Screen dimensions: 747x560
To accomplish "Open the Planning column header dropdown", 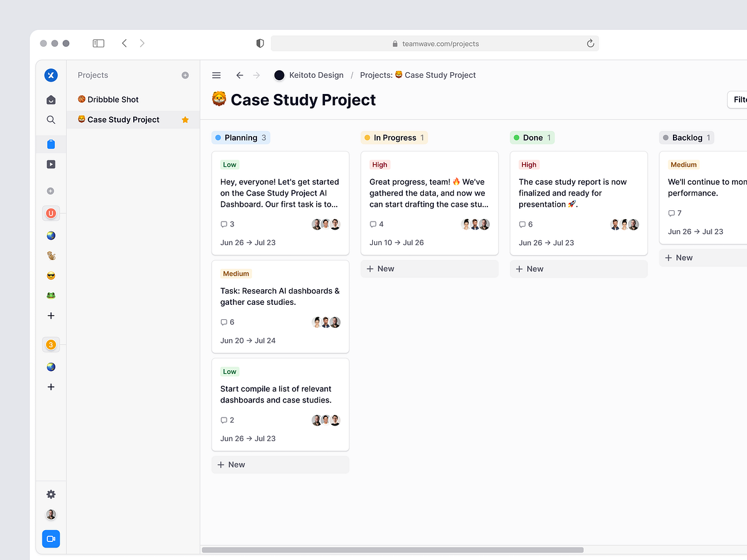I will coord(241,138).
